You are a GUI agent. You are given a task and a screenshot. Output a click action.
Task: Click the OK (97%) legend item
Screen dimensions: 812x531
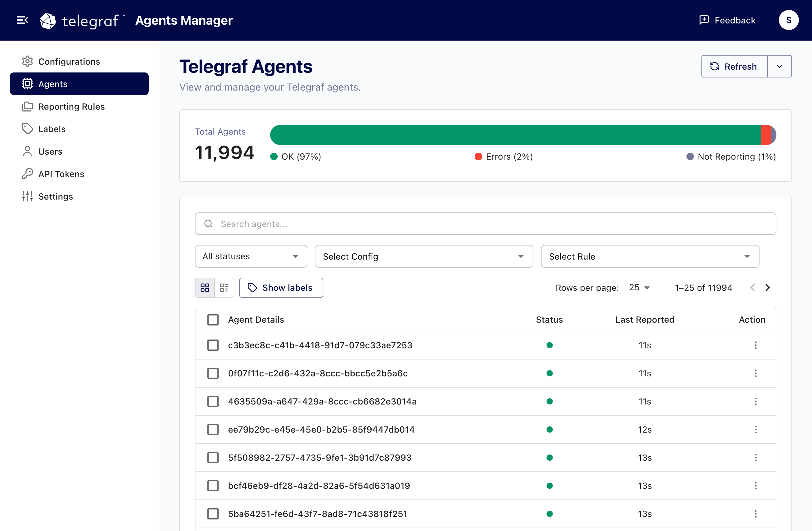[295, 156]
